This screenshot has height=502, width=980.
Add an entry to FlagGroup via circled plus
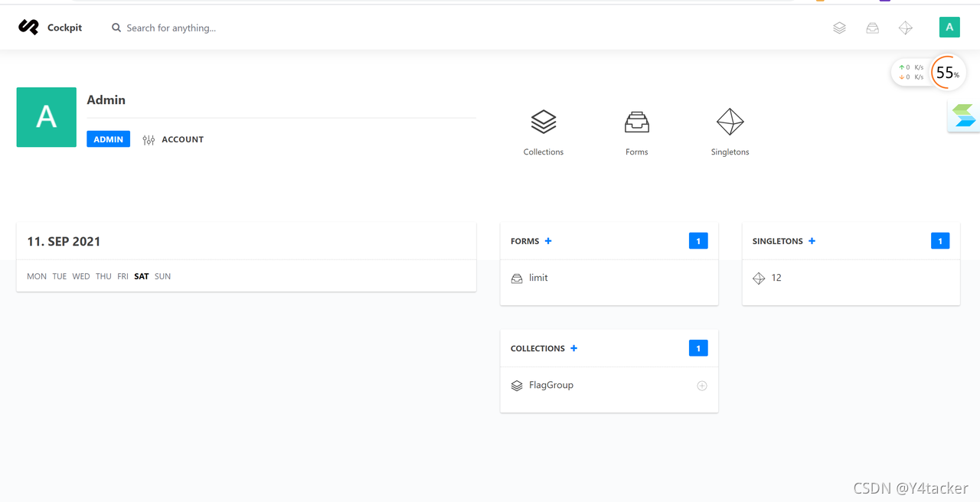point(702,386)
